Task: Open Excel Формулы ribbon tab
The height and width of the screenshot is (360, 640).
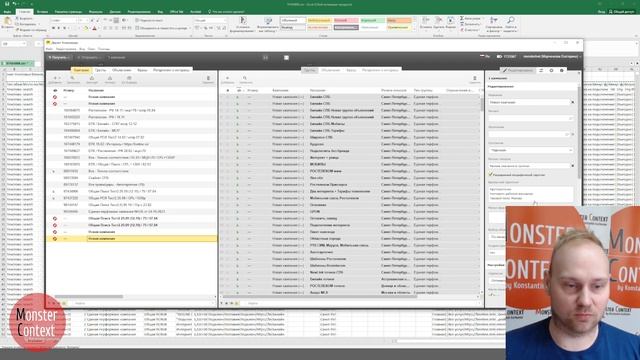Action: pos(96,12)
